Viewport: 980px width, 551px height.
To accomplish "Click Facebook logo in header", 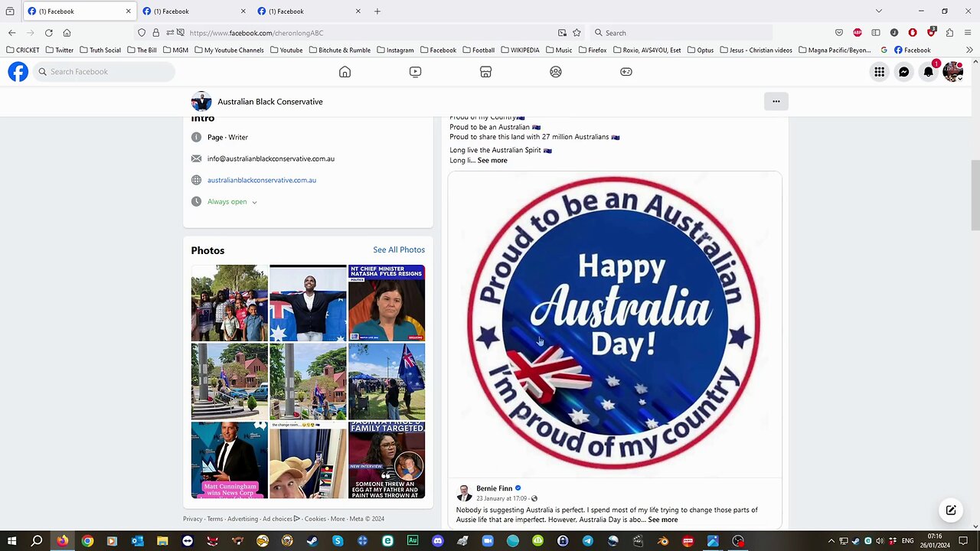I will coord(18,72).
